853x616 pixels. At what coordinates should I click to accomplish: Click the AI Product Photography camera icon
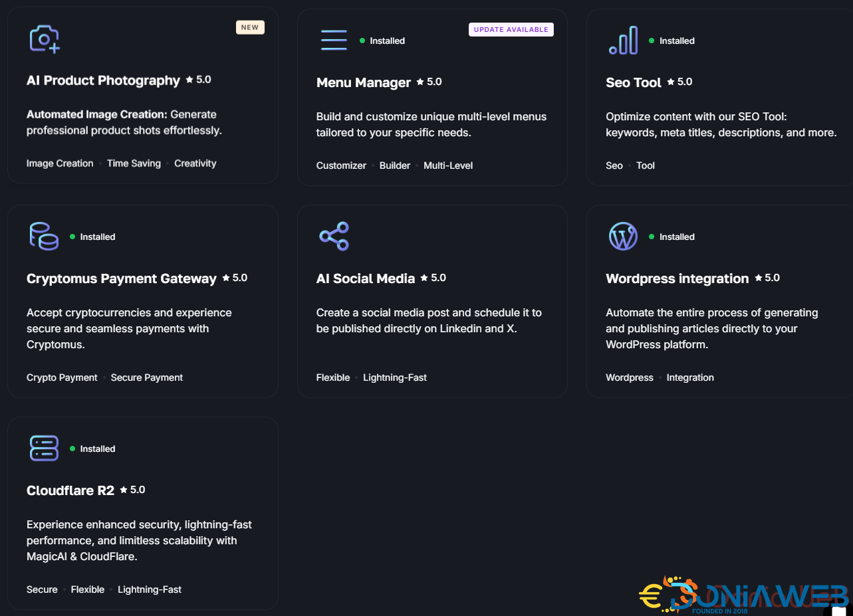pyautogui.click(x=44, y=39)
